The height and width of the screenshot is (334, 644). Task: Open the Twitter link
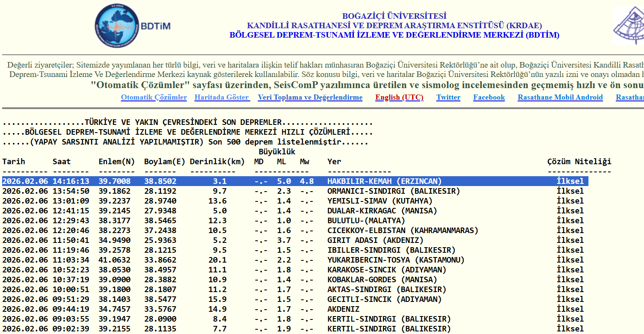[448, 98]
